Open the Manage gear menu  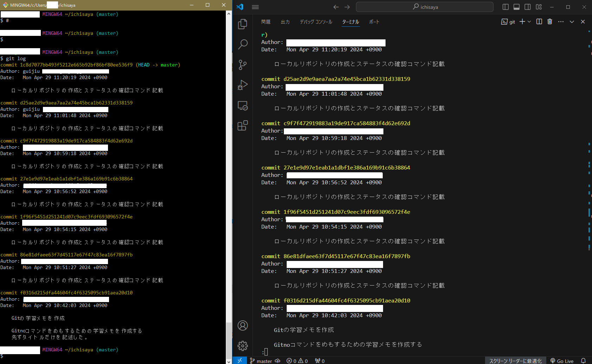pos(242,346)
